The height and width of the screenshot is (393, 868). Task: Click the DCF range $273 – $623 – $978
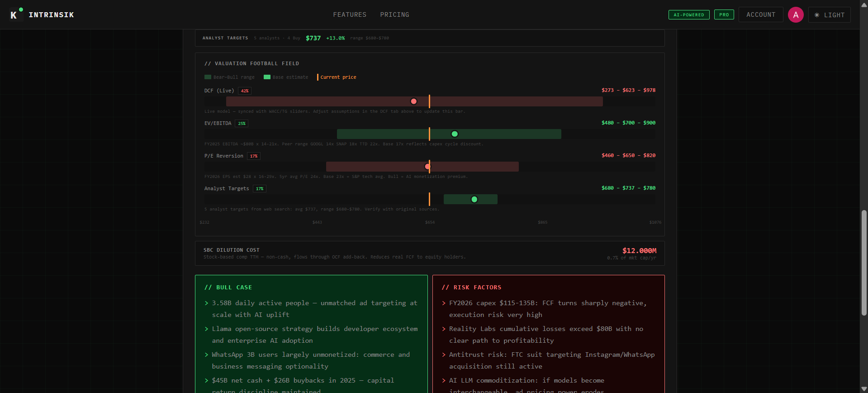coord(628,90)
